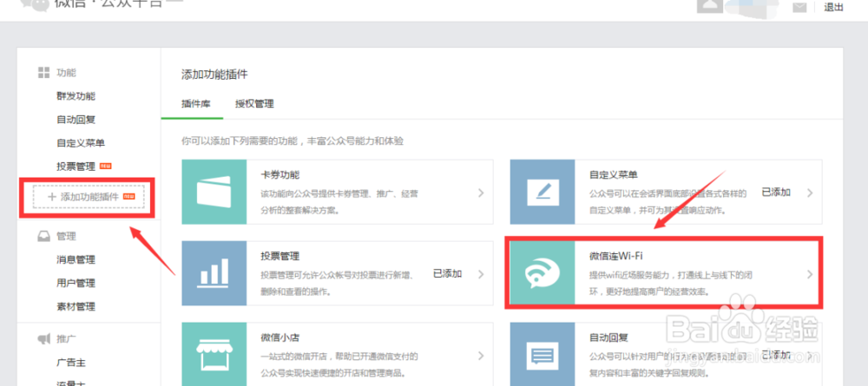Open 投票管理 in the sidebar

pyautogui.click(x=76, y=167)
